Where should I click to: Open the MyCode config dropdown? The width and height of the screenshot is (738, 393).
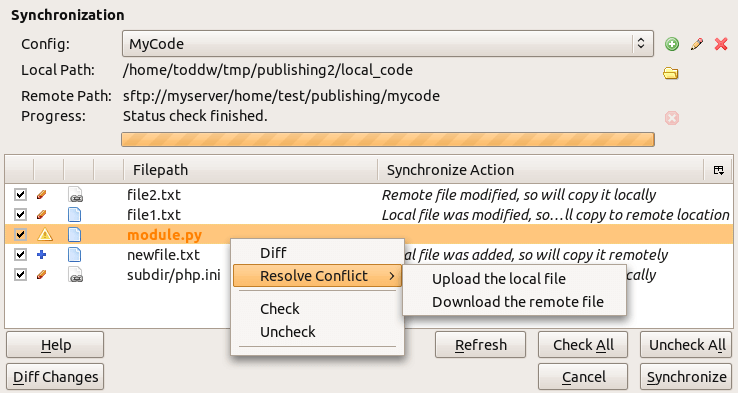[x=388, y=44]
